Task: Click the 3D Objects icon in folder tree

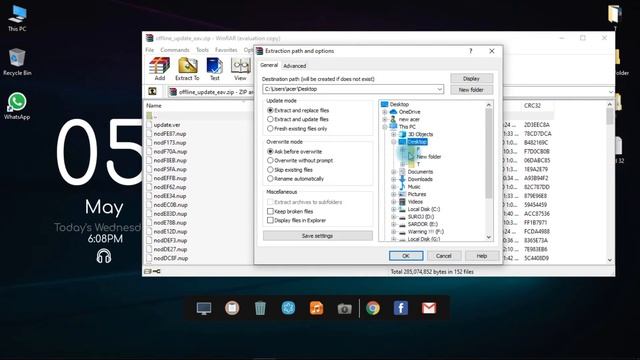Action: pyautogui.click(x=402, y=134)
